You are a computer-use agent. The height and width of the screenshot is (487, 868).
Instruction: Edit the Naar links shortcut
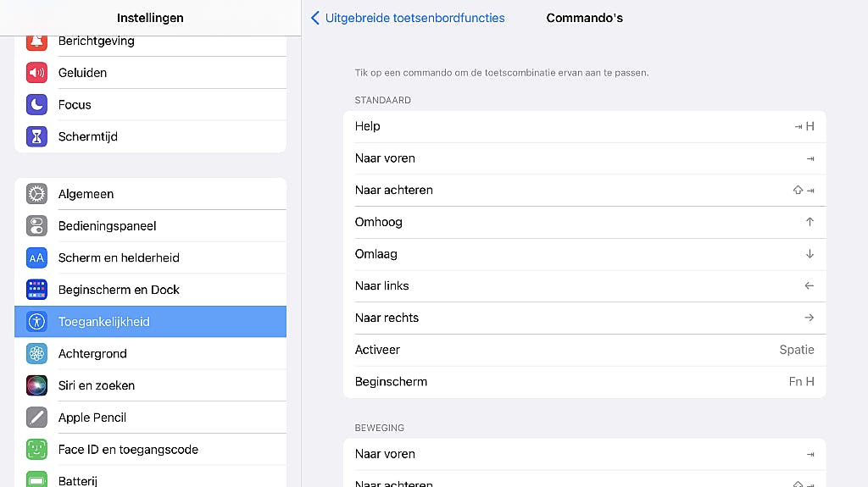pyautogui.click(x=584, y=286)
